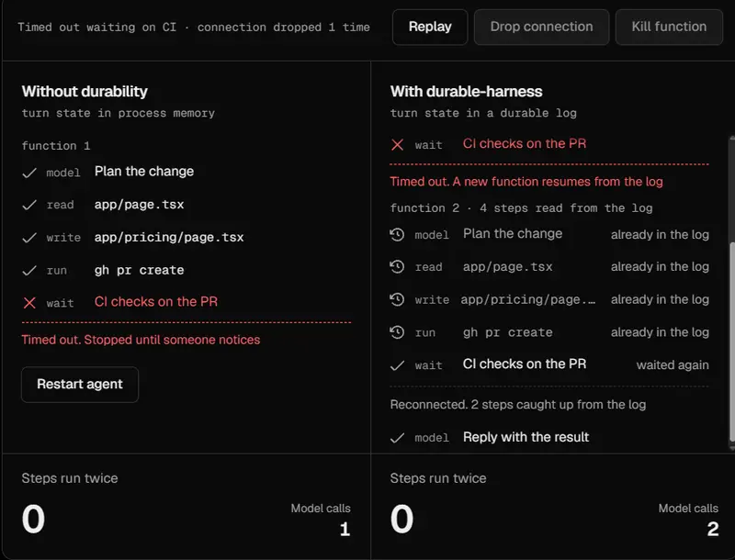Click checkmark beside Reply with the result

pyautogui.click(x=398, y=438)
